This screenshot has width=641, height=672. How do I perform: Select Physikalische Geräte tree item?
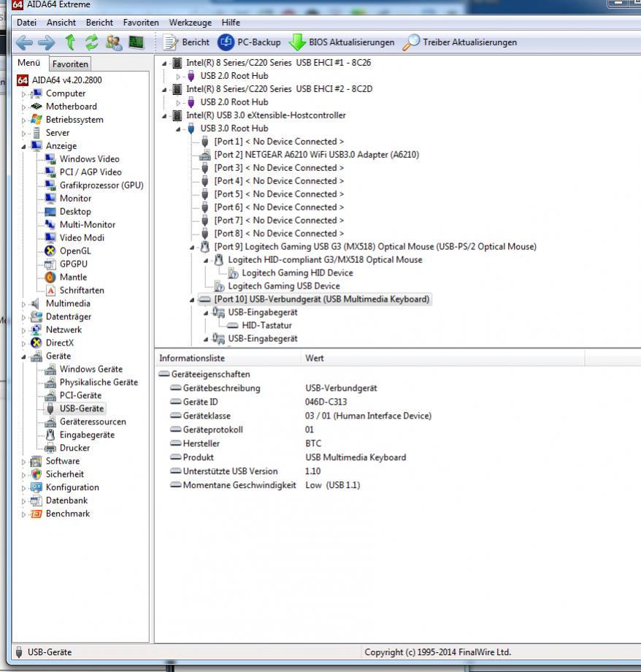tap(99, 382)
